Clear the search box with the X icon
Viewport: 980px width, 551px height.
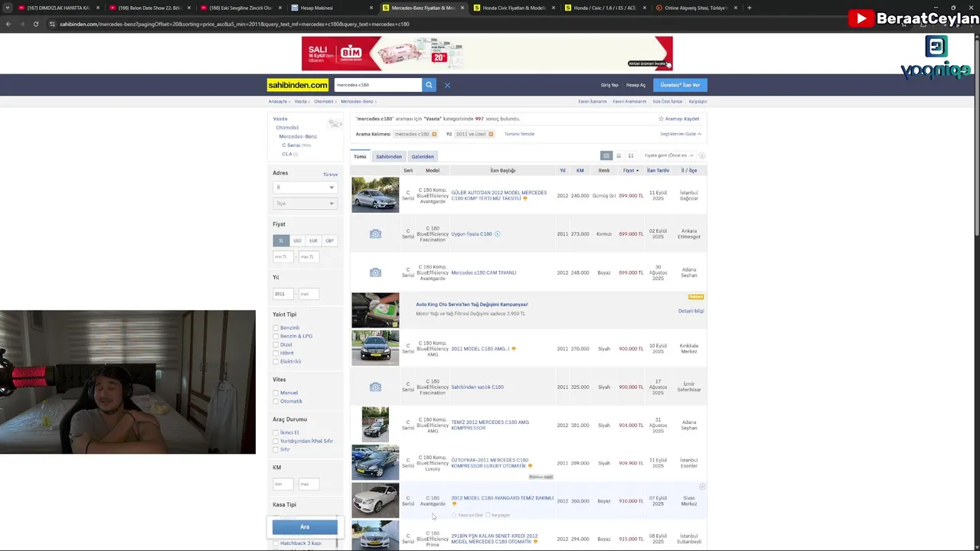click(447, 85)
